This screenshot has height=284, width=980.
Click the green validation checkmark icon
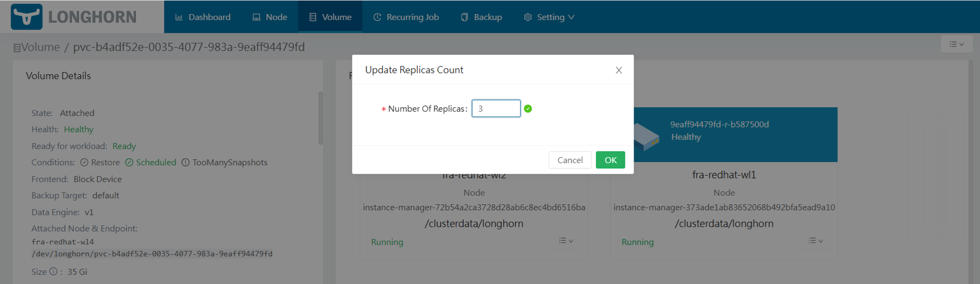point(528,109)
